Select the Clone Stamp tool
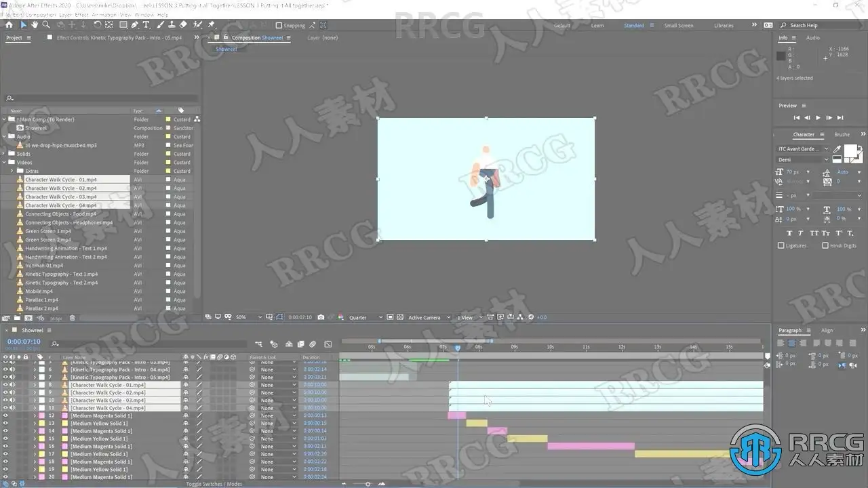The width and height of the screenshot is (868, 488). click(x=172, y=25)
